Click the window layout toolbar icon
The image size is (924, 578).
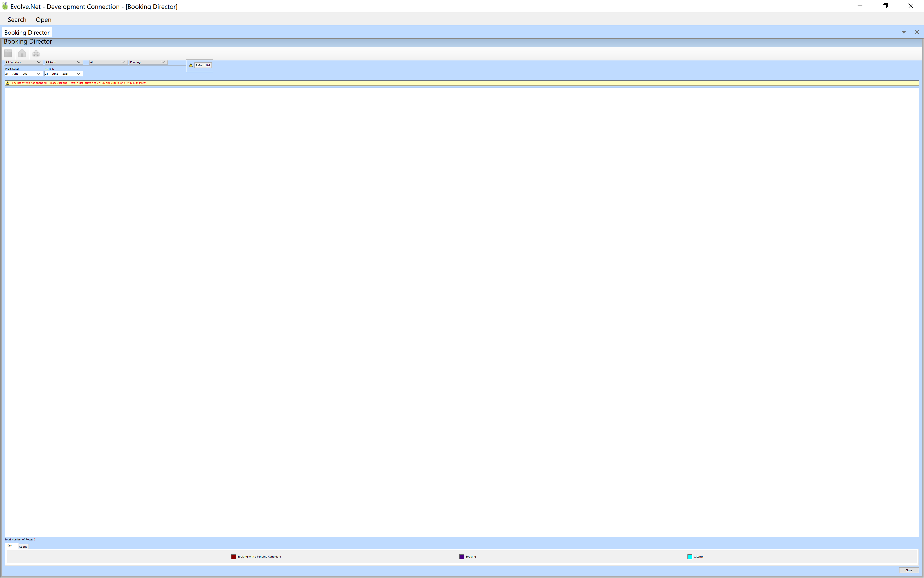[8, 53]
